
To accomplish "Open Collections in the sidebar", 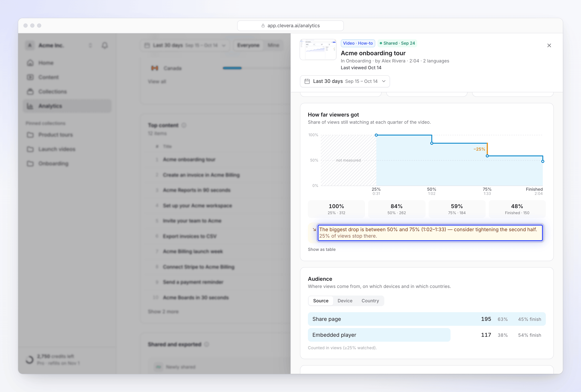I will (67, 92).
